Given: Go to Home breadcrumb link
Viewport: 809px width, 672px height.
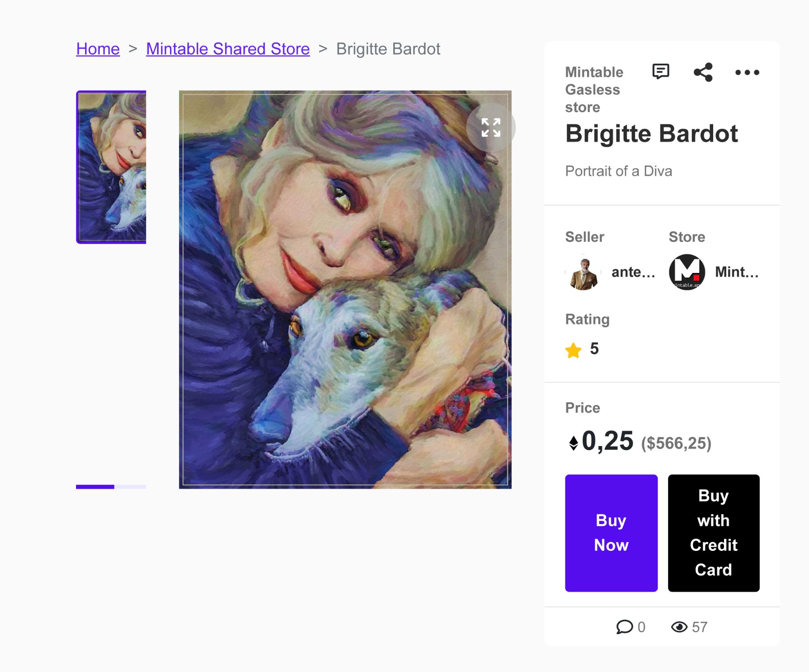Looking at the screenshot, I should pyautogui.click(x=98, y=49).
